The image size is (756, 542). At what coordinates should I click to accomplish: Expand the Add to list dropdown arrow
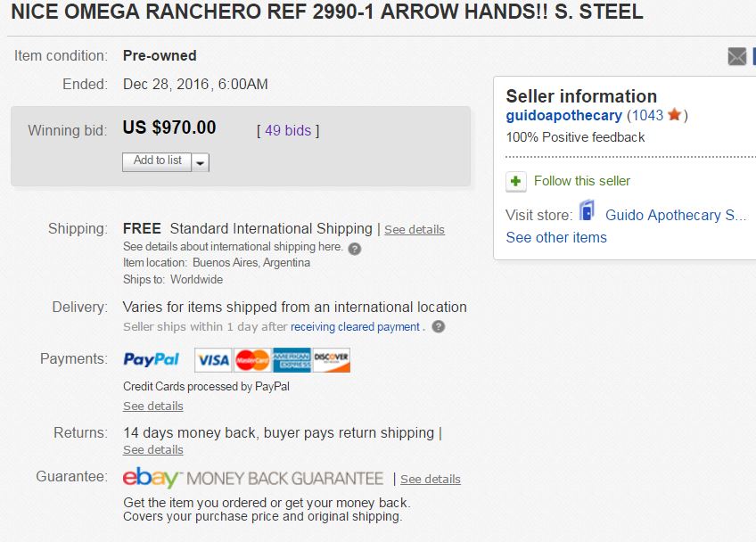pyautogui.click(x=201, y=162)
